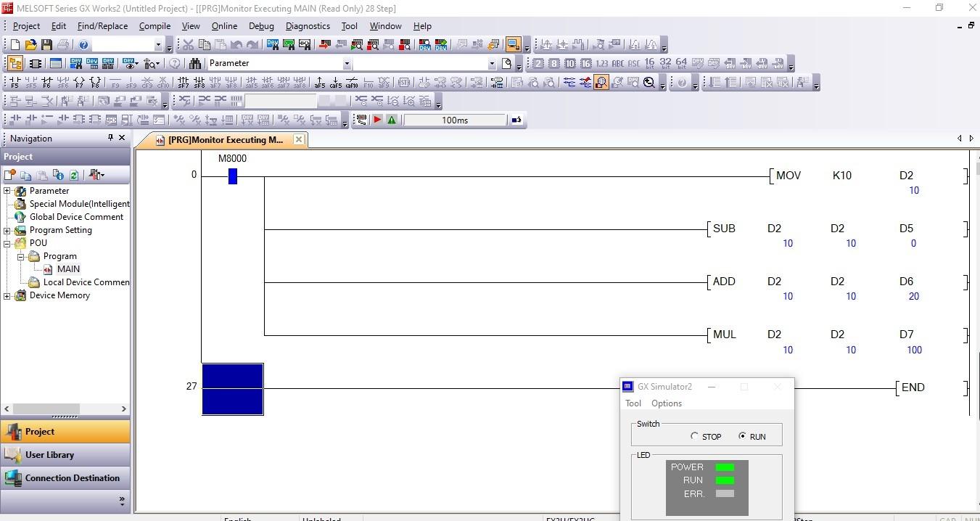Open the empty dropdown beside Help icon
Screen dimensions: 980x521
[157, 45]
